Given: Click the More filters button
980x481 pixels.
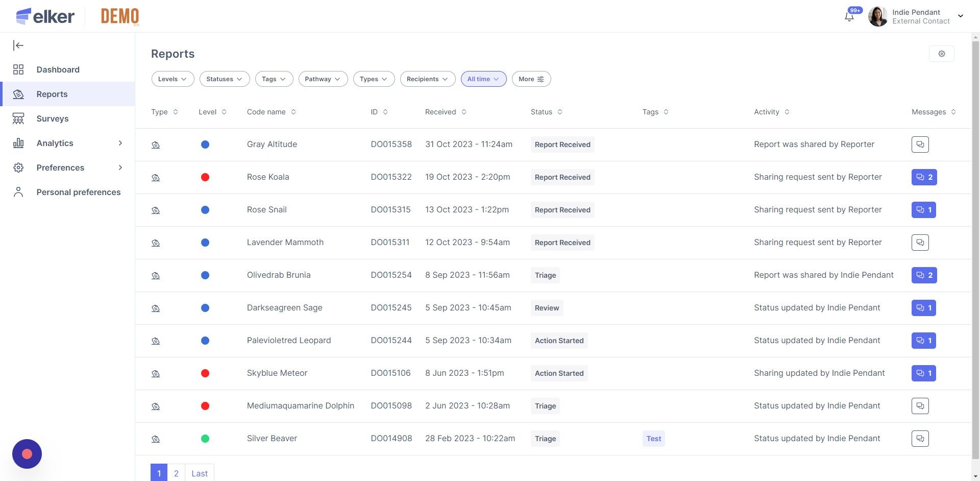Looking at the screenshot, I should 531,79.
